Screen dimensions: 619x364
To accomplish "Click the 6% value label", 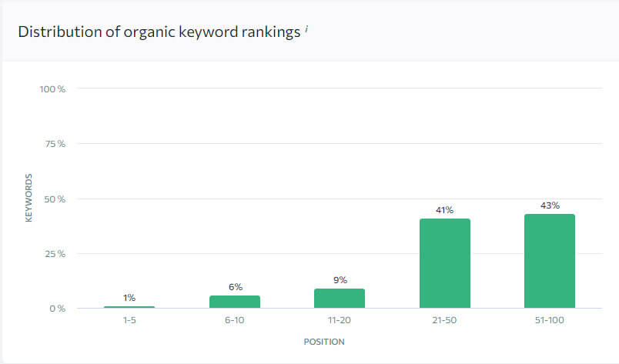I will (x=236, y=287).
